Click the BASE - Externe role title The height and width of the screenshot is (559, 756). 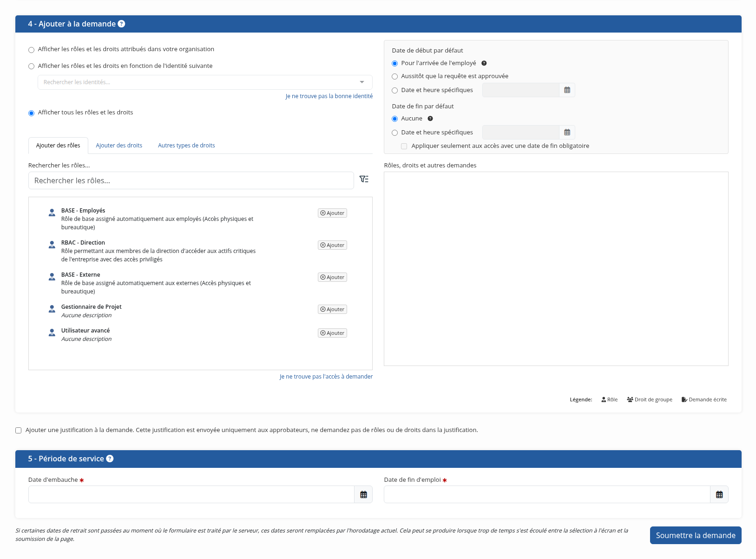pos(81,275)
